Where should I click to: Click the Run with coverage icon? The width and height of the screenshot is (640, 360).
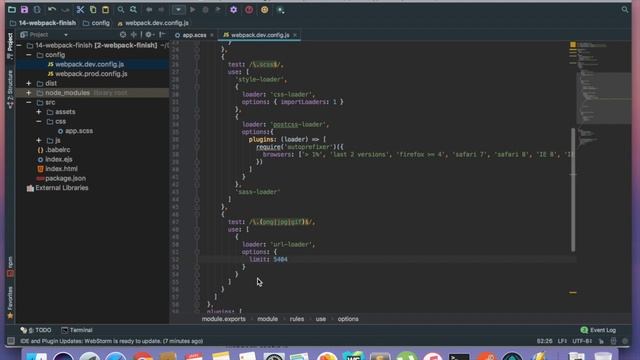click(x=218, y=9)
